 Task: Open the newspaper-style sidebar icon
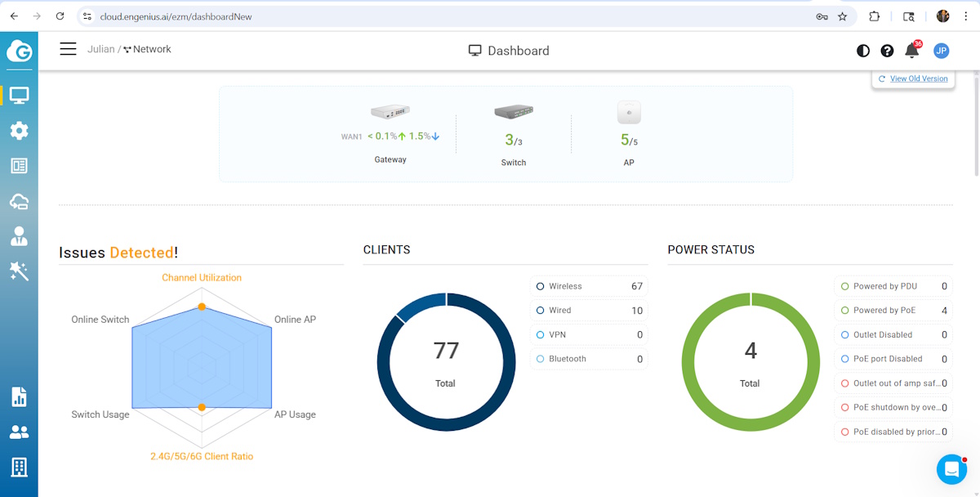click(19, 166)
